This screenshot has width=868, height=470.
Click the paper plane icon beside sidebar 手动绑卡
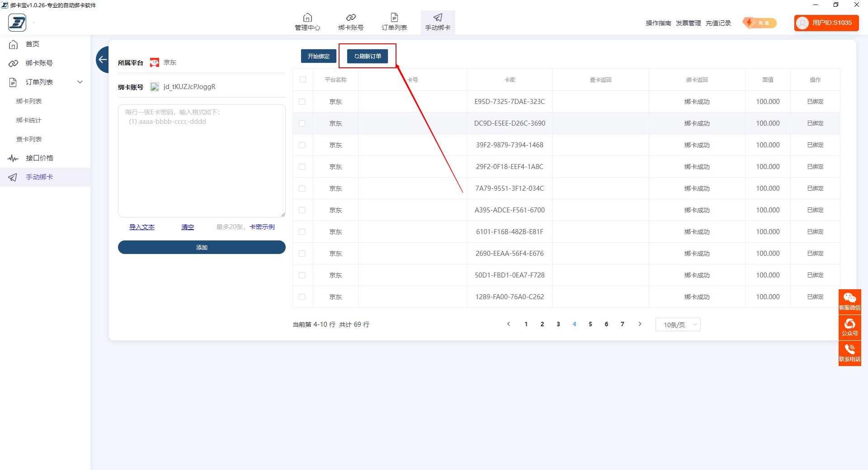13,177
